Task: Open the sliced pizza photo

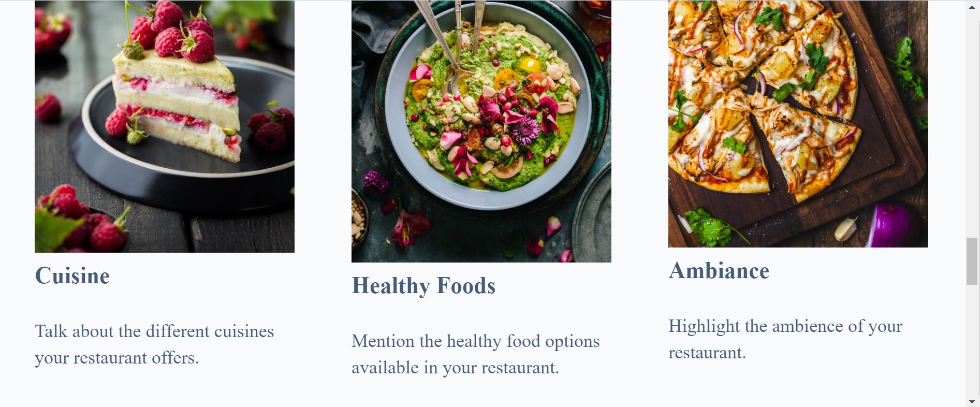Action: click(798, 124)
